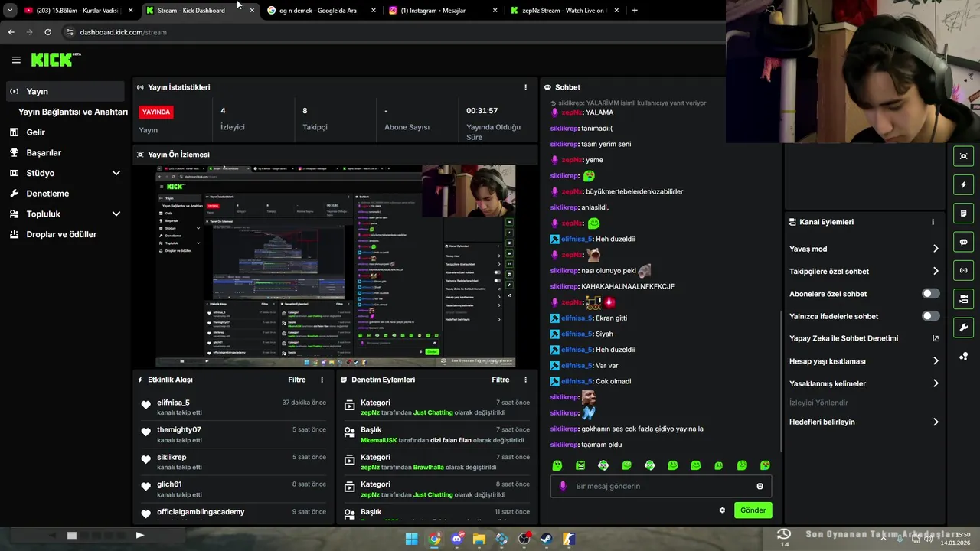Click the three-dots cluster icon in right strip
Screen dimensions: 980x551
(x=963, y=356)
